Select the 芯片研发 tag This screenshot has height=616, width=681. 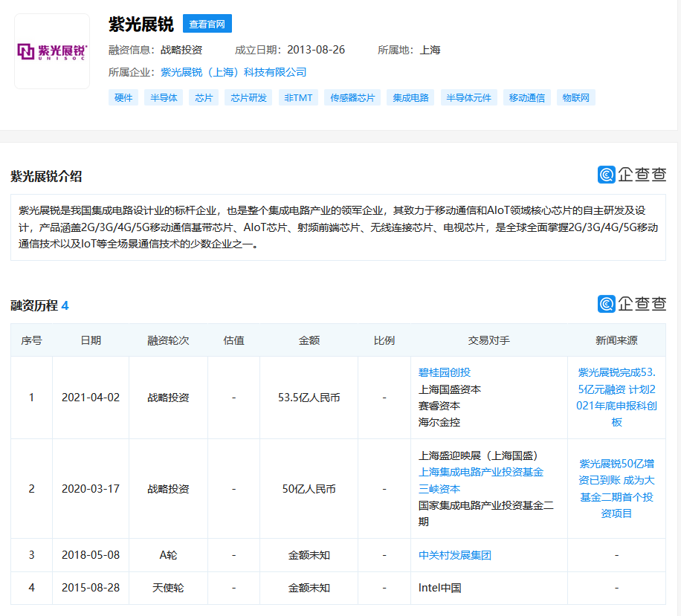(x=248, y=97)
